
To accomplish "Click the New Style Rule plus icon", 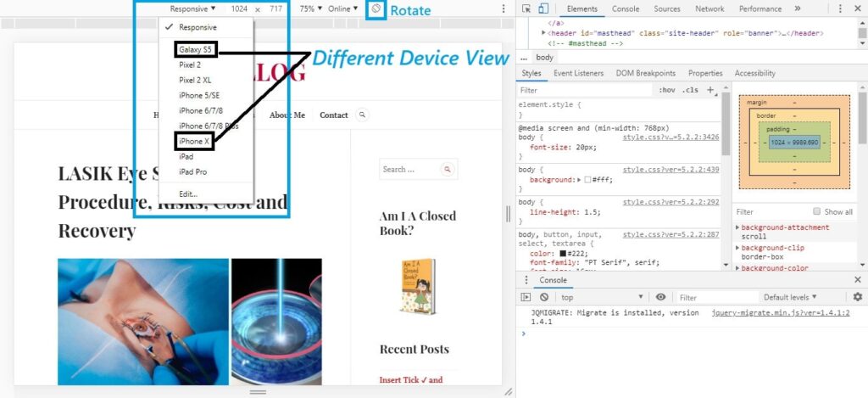I will click(x=710, y=90).
